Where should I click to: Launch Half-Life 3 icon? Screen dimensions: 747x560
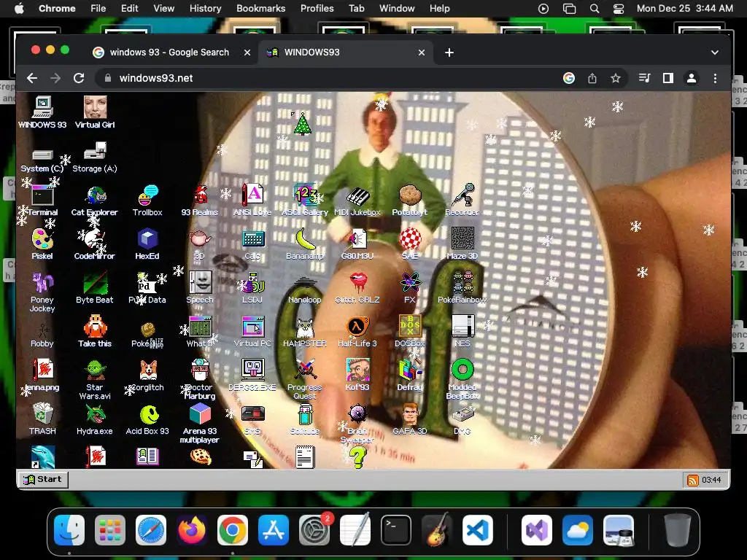(357, 332)
